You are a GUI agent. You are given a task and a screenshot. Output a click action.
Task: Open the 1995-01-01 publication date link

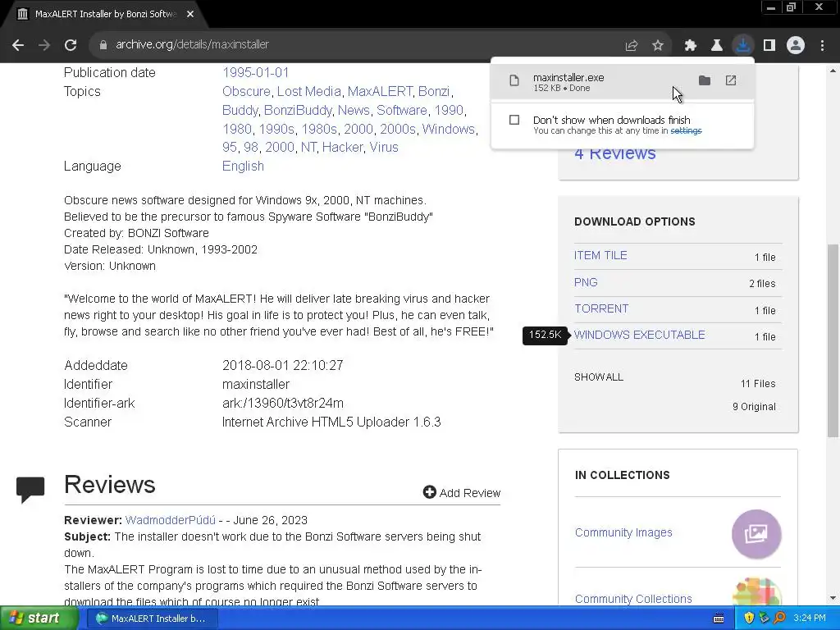tap(256, 72)
